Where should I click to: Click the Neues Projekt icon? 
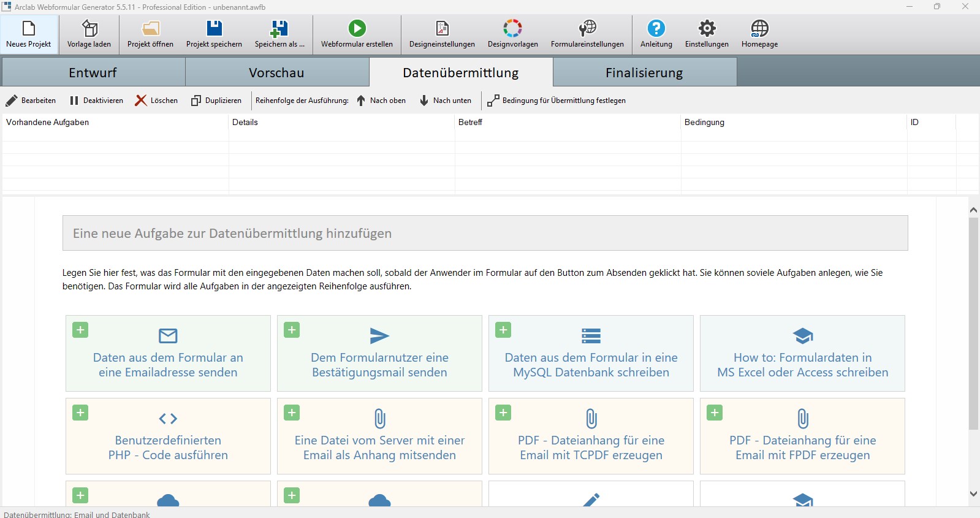tap(29, 29)
